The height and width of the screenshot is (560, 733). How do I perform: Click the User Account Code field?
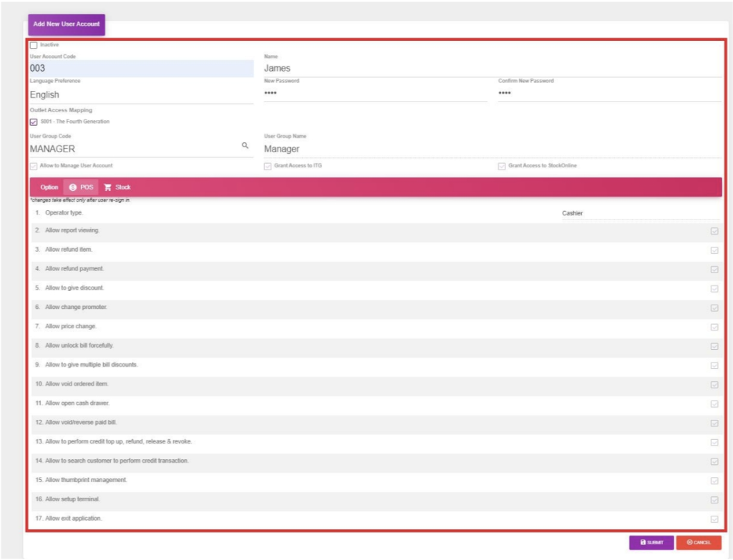142,69
